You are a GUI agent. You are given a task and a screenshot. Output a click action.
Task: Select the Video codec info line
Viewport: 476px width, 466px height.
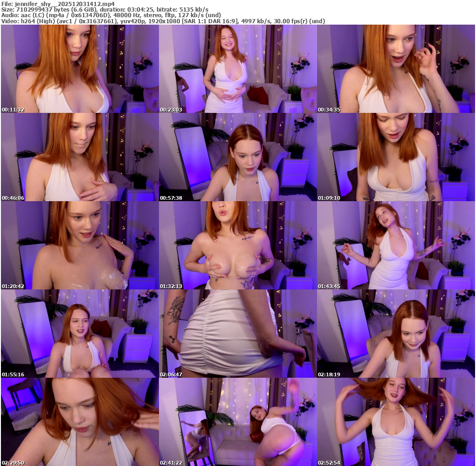click(x=163, y=21)
